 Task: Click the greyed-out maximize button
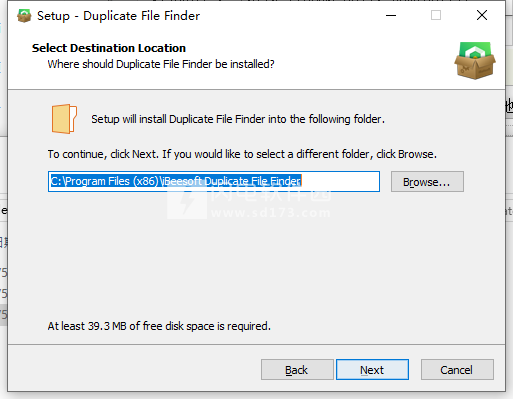tap(436, 15)
